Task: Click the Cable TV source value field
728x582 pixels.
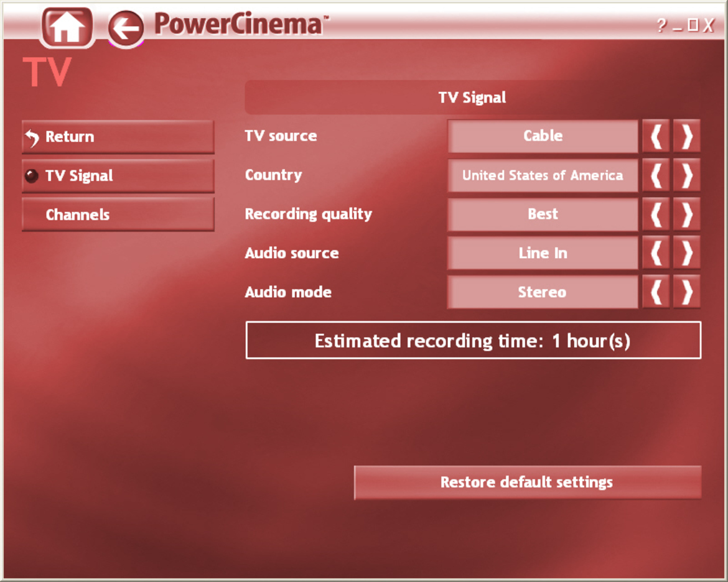Action: point(543,136)
